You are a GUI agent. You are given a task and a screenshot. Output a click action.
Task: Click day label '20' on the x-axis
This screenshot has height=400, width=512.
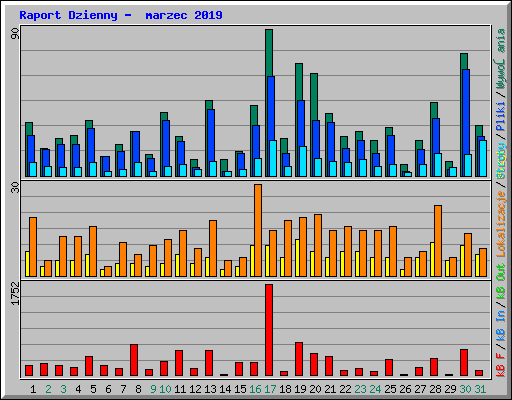315,389
